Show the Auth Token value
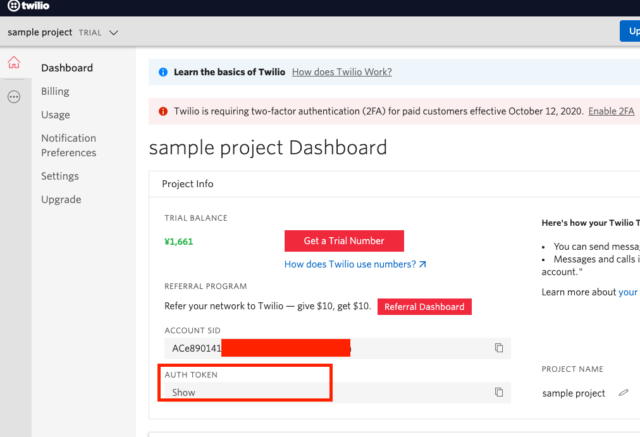Image resolution: width=640 pixels, height=437 pixels. pos(184,393)
